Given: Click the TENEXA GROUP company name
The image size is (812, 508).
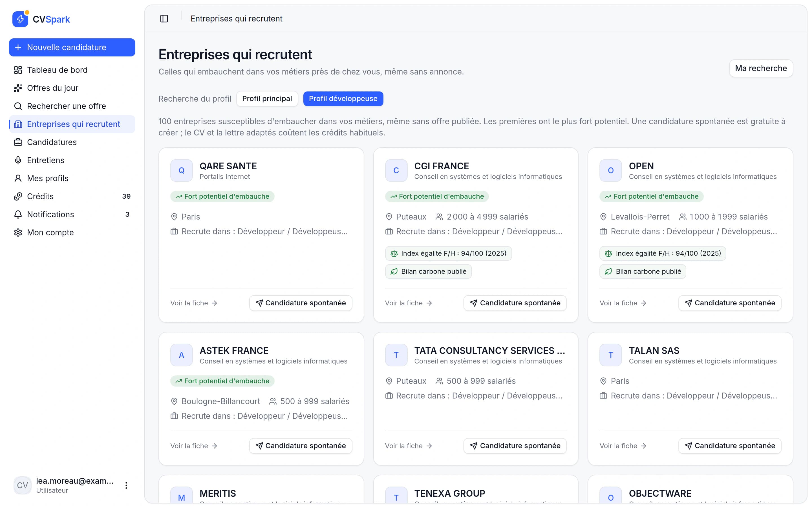Looking at the screenshot, I should [450, 494].
